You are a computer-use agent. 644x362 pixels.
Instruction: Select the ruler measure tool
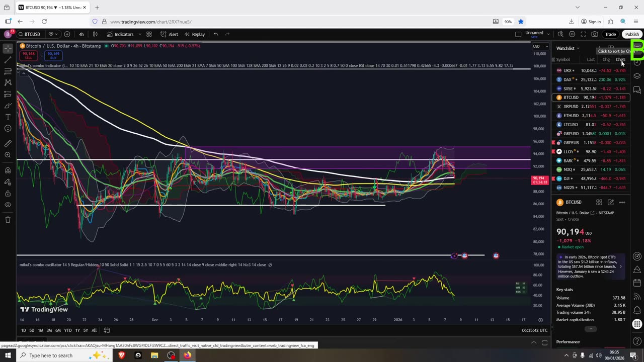coord(8,144)
